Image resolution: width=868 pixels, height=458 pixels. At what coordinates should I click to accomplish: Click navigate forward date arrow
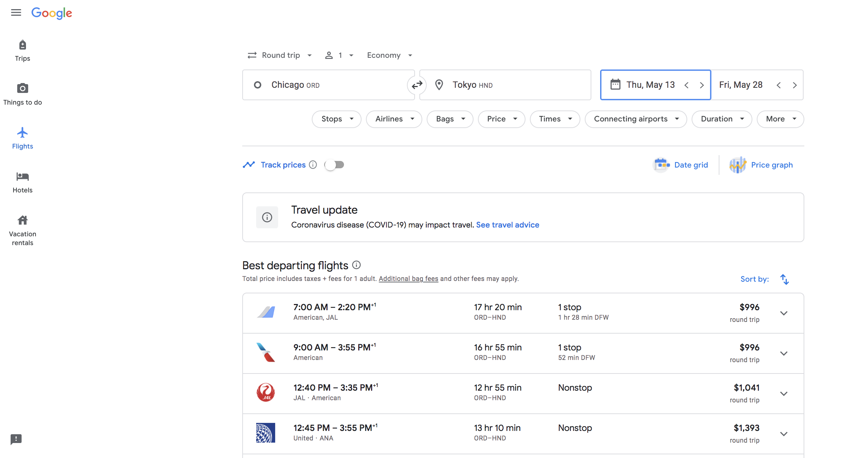(701, 85)
